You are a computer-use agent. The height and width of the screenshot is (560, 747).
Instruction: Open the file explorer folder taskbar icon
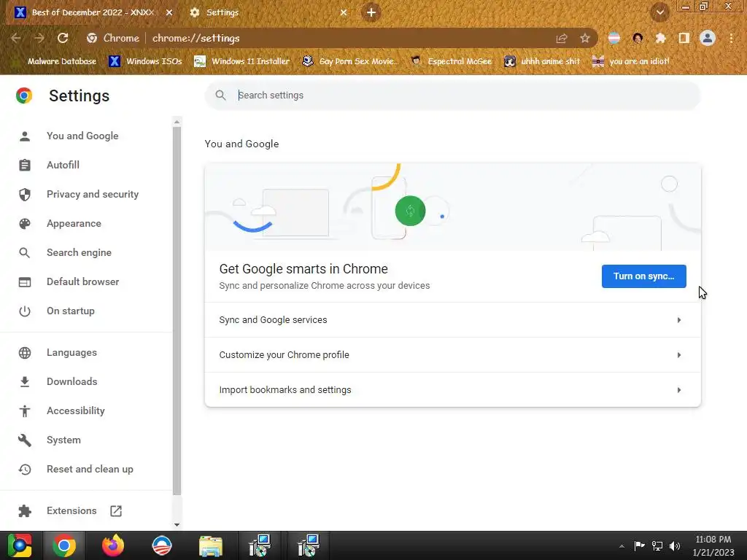click(x=211, y=545)
